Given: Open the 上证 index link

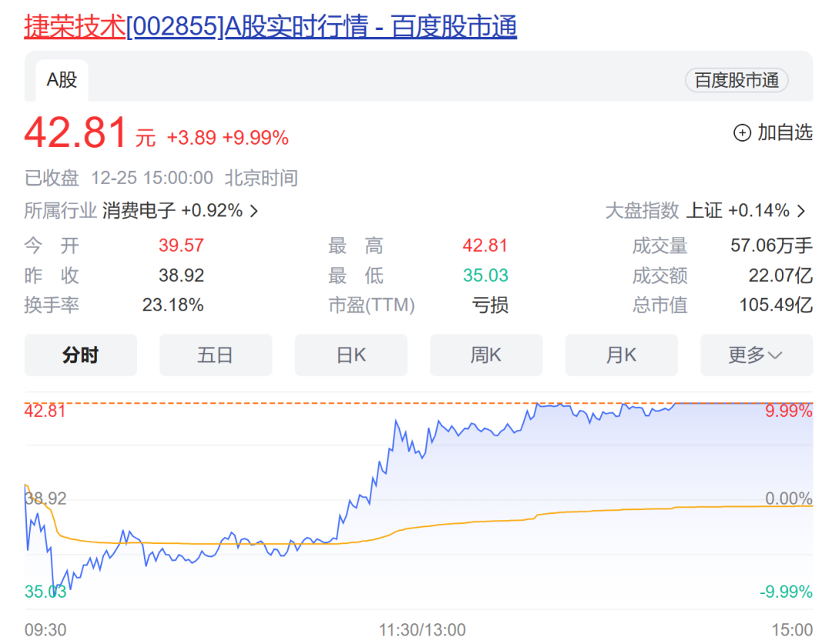Looking at the screenshot, I should pyautogui.click(x=704, y=210).
